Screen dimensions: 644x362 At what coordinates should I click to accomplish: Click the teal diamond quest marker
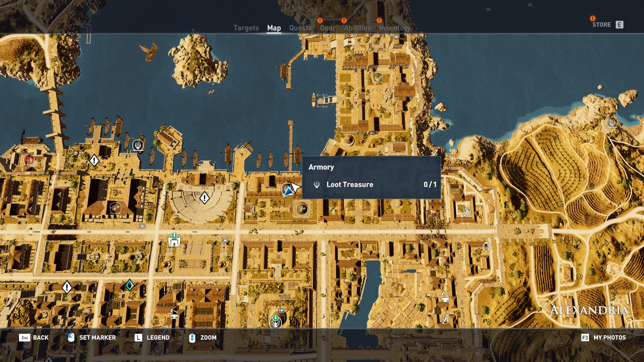point(129,285)
